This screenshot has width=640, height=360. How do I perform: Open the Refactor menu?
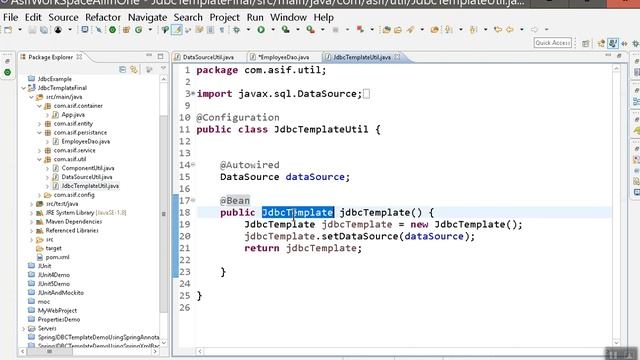103,17
